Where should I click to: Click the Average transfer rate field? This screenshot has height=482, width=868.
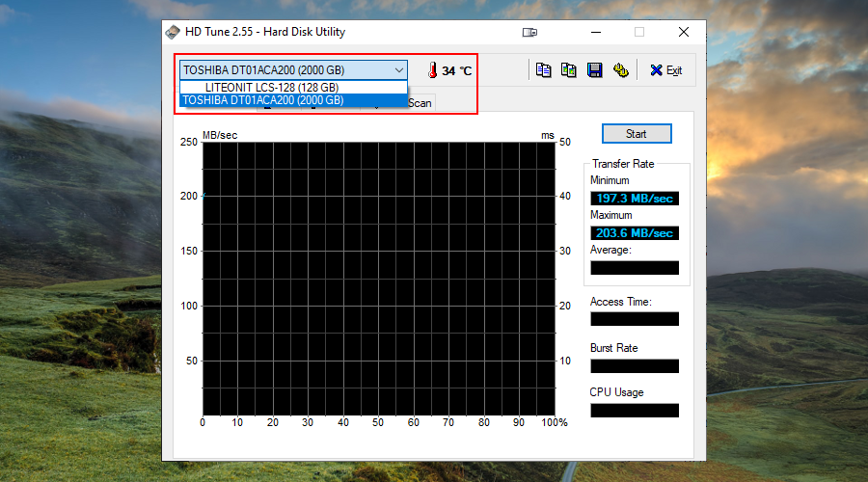[x=634, y=268]
